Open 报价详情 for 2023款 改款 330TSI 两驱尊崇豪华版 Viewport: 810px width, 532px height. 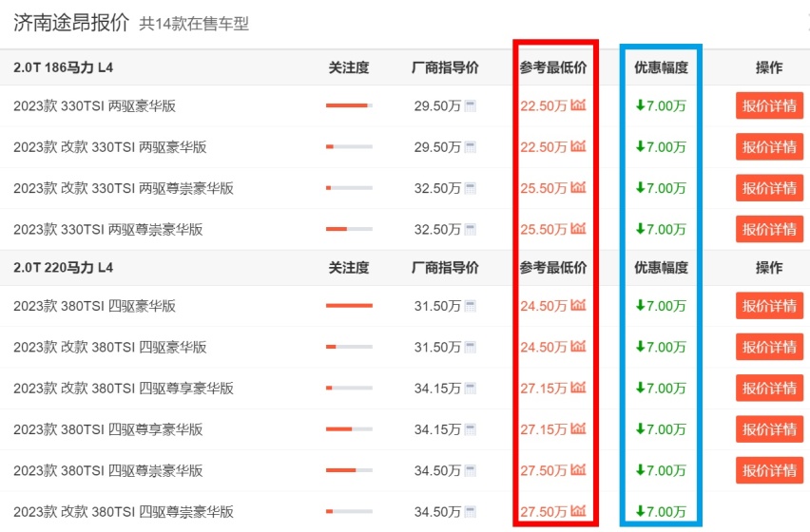click(769, 188)
